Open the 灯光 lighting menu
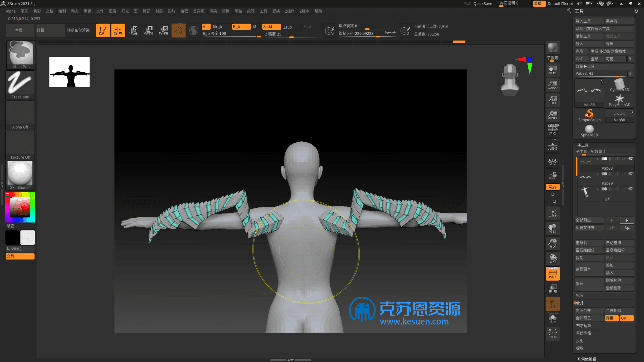Screen dimensions: 644x362 pos(125,11)
